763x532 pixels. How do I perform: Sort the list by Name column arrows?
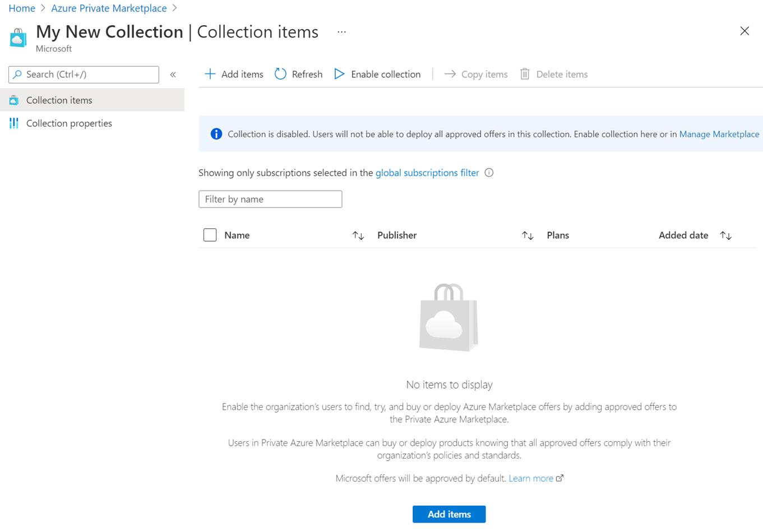click(x=358, y=235)
